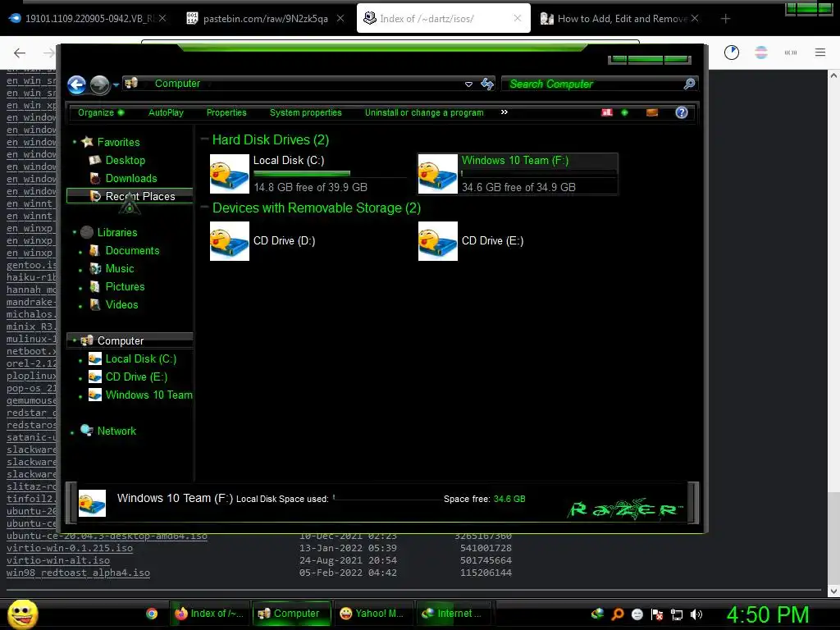Open the recent pages dropdown arrow
The image size is (840, 630).
[x=116, y=84]
